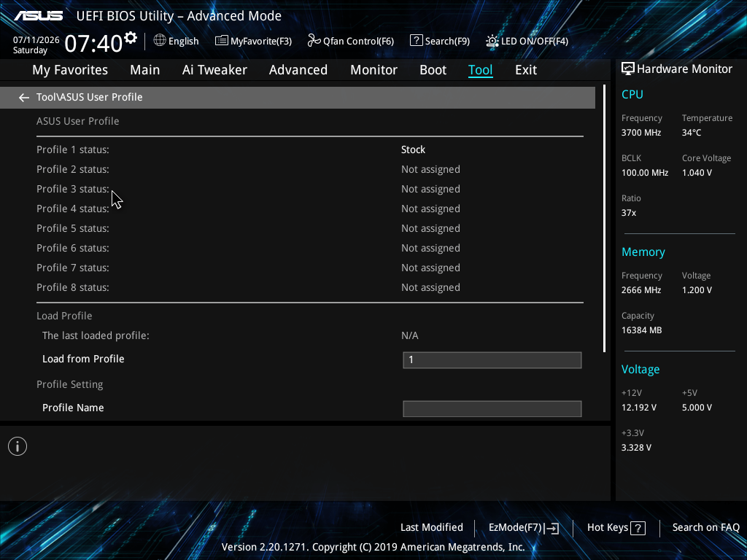Switch to the Monitor tab
Image resolution: width=747 pixels, height=560 pixels.
373,70
